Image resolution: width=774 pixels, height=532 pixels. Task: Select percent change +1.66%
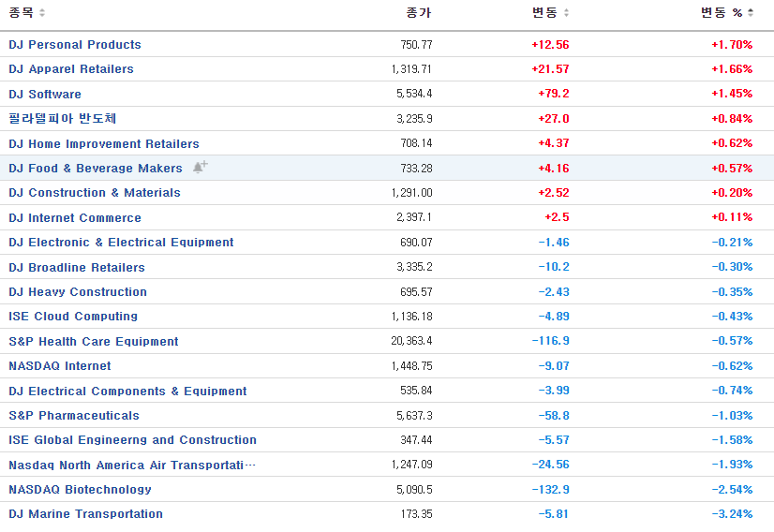732,69
